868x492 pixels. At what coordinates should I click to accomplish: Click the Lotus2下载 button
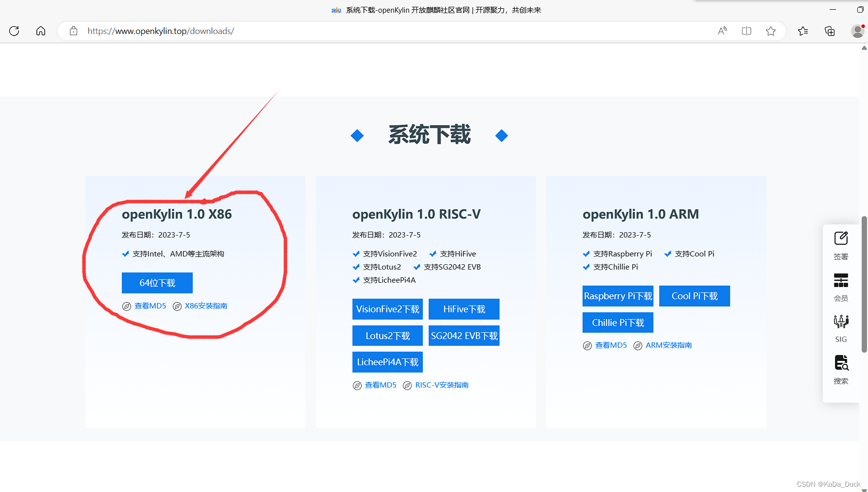pyautogui.click(x=387, y=336)
